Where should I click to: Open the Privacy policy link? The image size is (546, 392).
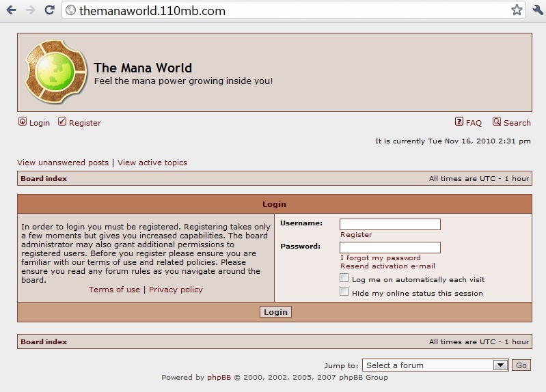tap(176, 290)
